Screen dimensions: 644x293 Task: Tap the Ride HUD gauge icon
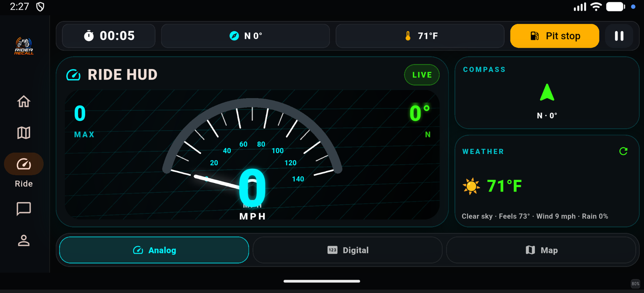coord(73,75)
